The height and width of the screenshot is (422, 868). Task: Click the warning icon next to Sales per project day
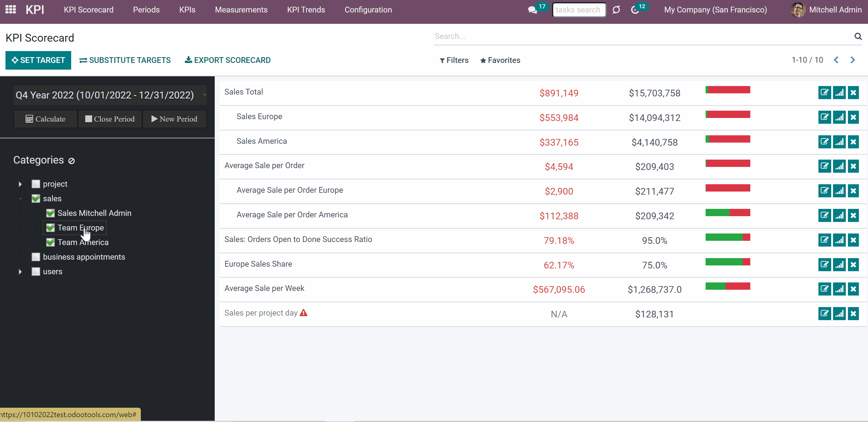coord(304,313)
